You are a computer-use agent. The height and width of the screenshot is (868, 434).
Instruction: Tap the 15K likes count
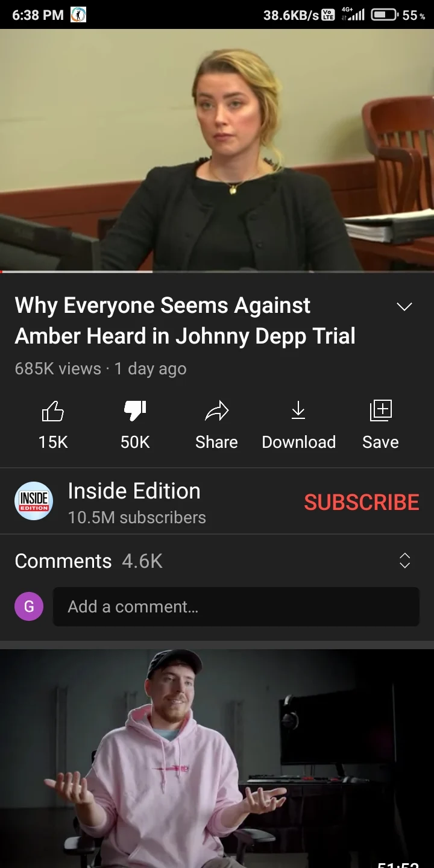53,442
